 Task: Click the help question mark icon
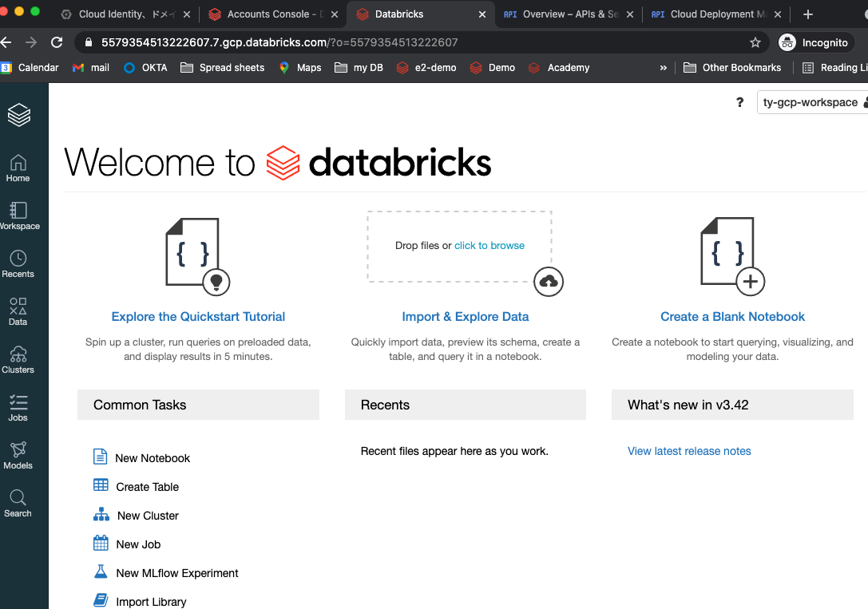point(739,102)
